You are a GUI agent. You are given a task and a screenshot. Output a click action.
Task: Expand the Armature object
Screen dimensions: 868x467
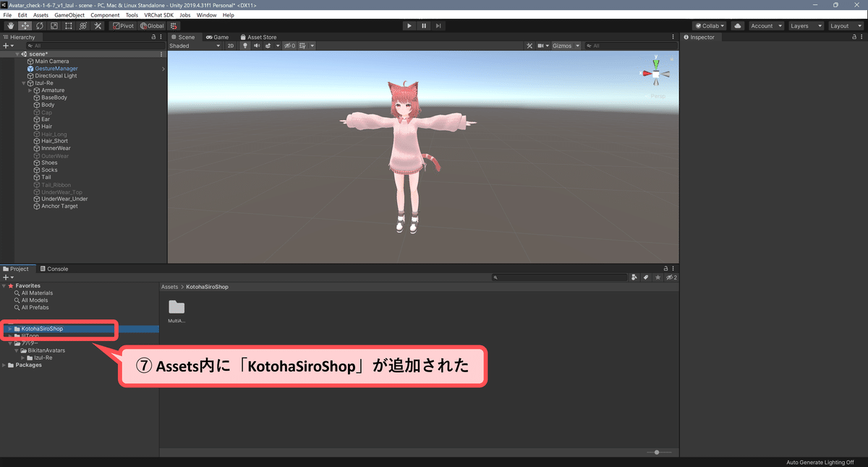point(30,91)
